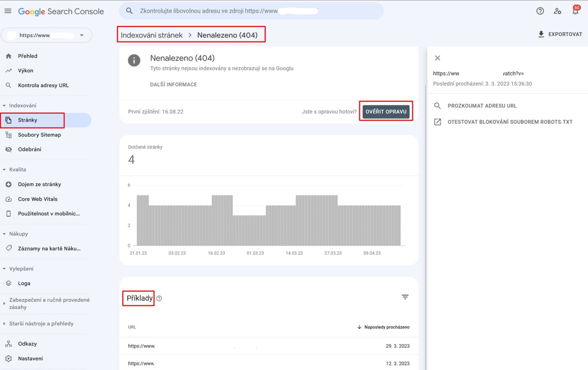Open Nastavení in sidebar
Viewport: 588px width, 370px height.
point(30,358)
